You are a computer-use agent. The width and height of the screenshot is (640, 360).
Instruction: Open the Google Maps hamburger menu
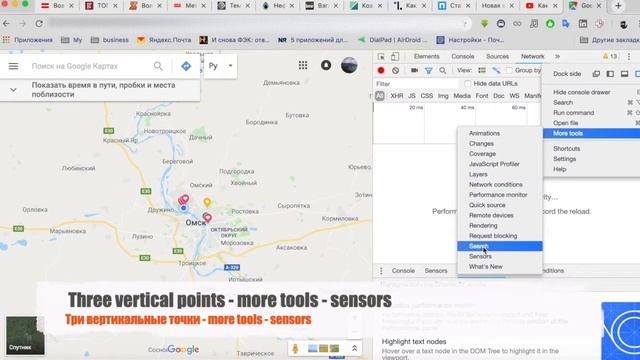[x=13, y=66]
